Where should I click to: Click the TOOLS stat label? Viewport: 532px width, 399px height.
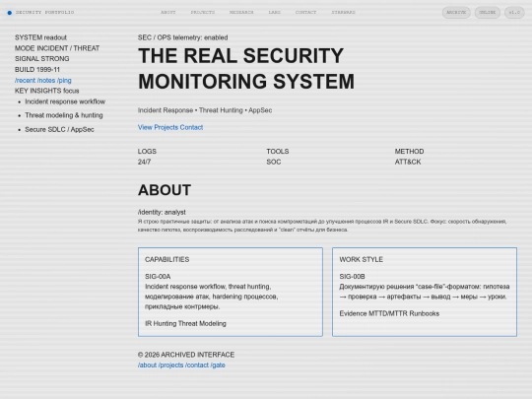[x=278, y=152]
